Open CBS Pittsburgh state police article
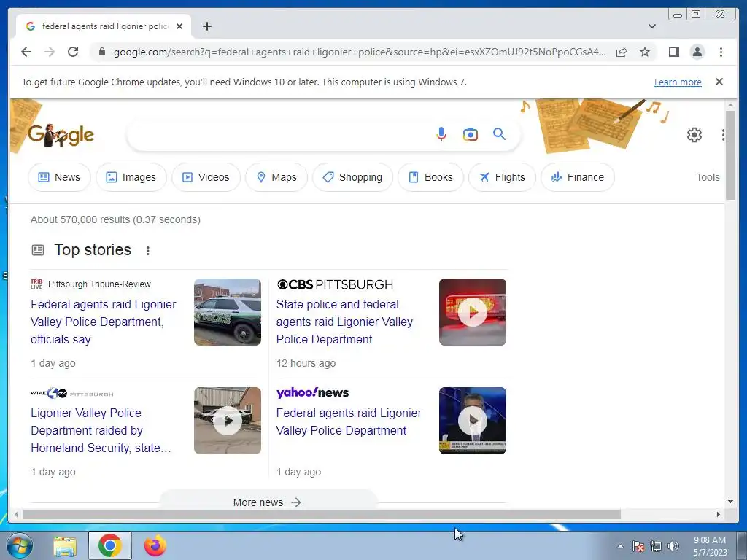This screenshot has width=747, height=560. click(344, 322)
